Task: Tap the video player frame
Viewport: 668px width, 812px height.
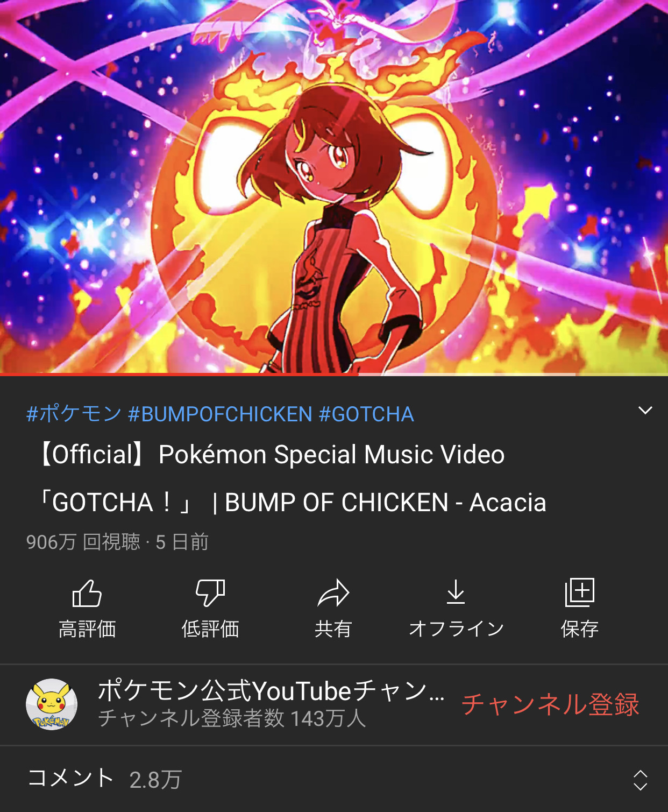Action: click(x=334, y=186)
